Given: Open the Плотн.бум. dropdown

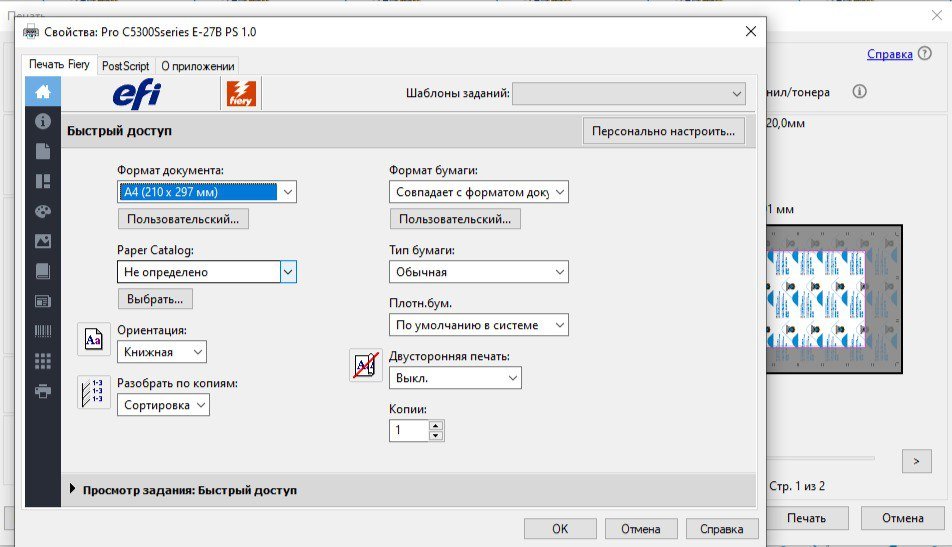Looking at the screenshot, I should click(478, 325).
